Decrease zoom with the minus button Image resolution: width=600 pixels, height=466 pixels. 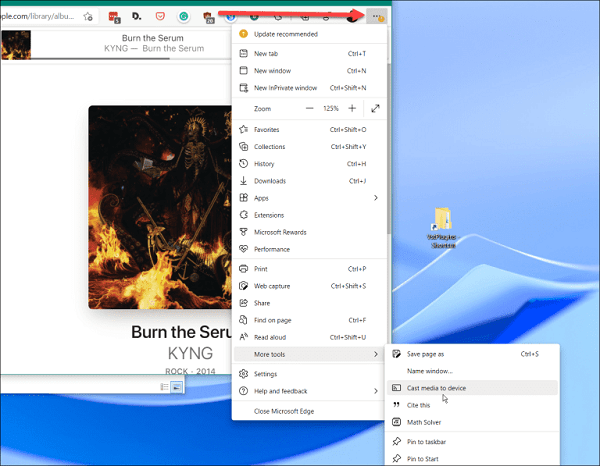pos(309,108)
